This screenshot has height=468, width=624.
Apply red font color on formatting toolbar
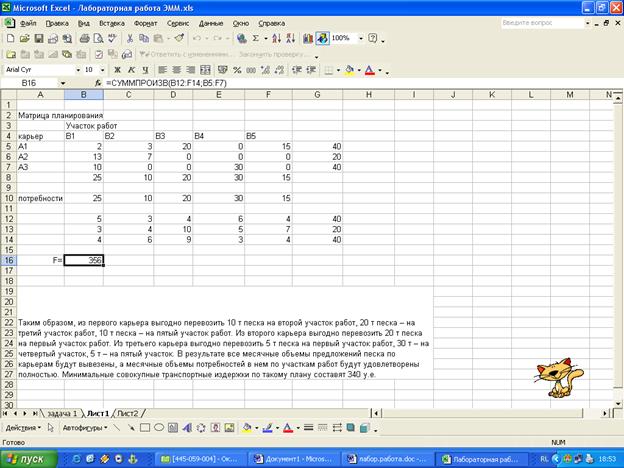[x=370, y=70]
